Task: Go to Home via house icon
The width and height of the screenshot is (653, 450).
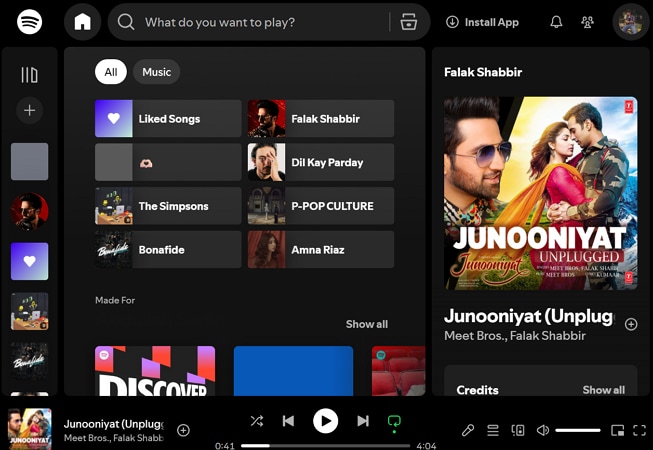Action: (x=82, y=22)
